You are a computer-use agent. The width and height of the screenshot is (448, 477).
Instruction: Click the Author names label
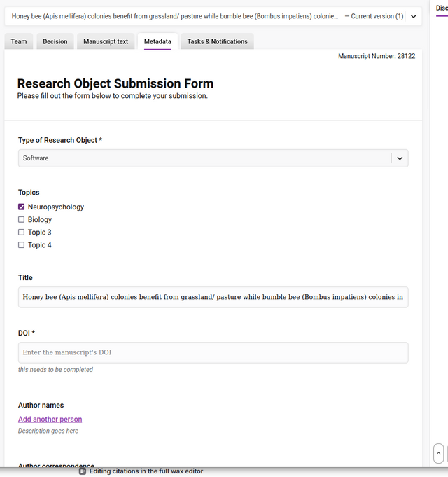click(x=41, y=406)
